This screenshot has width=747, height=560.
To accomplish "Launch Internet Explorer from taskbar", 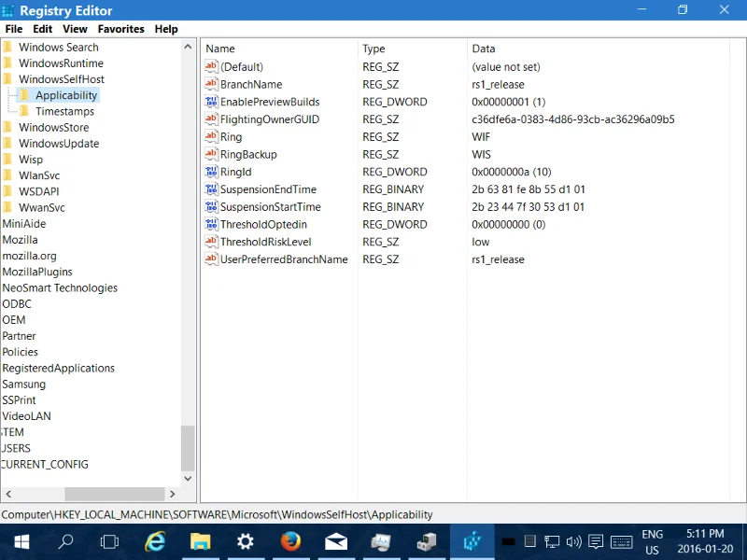I will pyautogui.click(x=155, y=541).
